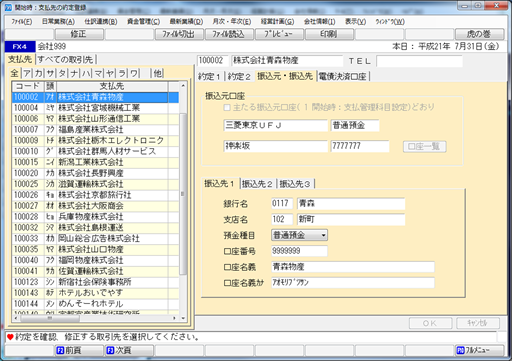This screenshot has height=361, width=512.
Task: Select the サ kana filter tab
Action: [50, 73]
